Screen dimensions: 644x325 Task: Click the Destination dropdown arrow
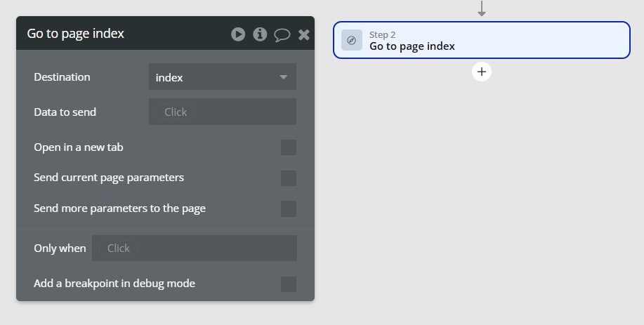pos(283,77)
